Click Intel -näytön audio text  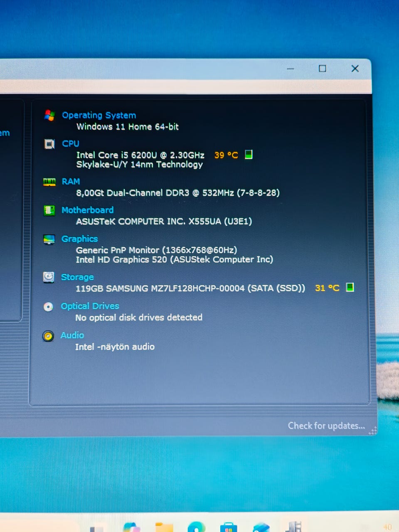[x=115, y=347]
